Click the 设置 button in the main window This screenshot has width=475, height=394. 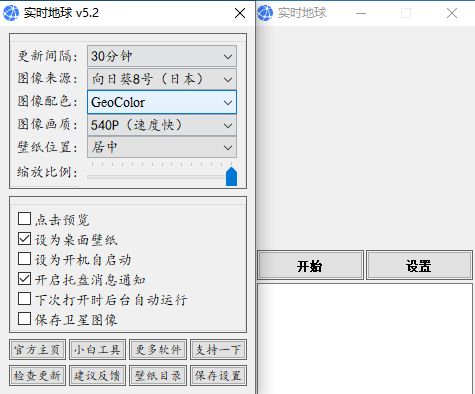[419, 265]
